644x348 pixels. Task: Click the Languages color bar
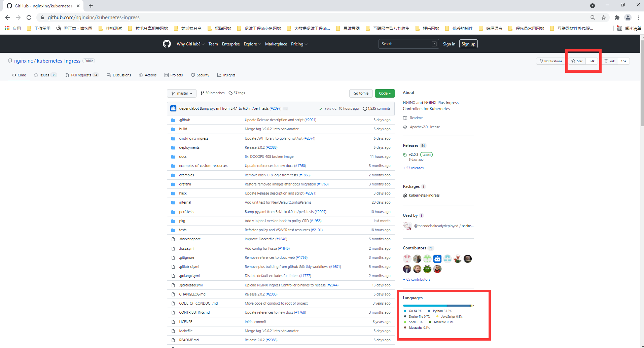pos(438,306)
